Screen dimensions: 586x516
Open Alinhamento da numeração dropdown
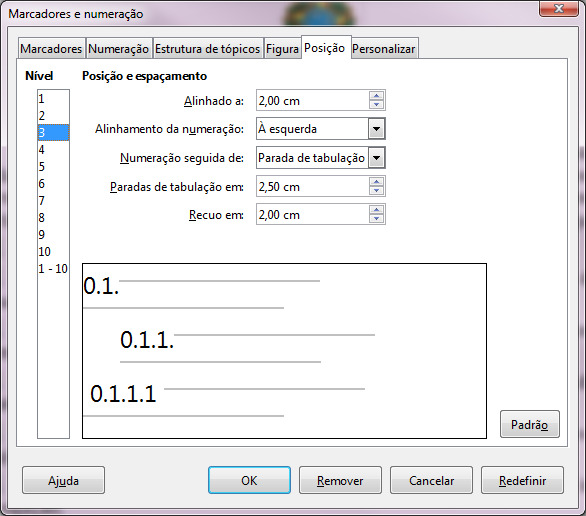(x=376, y=129)
